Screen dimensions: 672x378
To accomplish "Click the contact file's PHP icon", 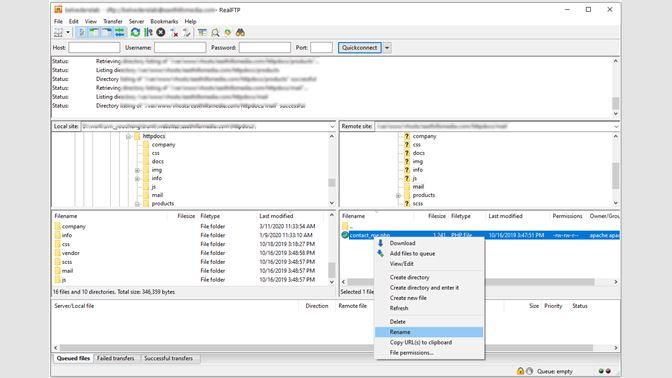I will [x=345, y=235].
